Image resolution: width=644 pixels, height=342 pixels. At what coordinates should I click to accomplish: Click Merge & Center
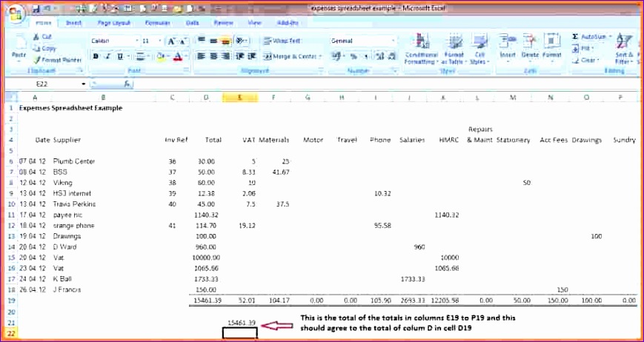click(x=290, y=56)
